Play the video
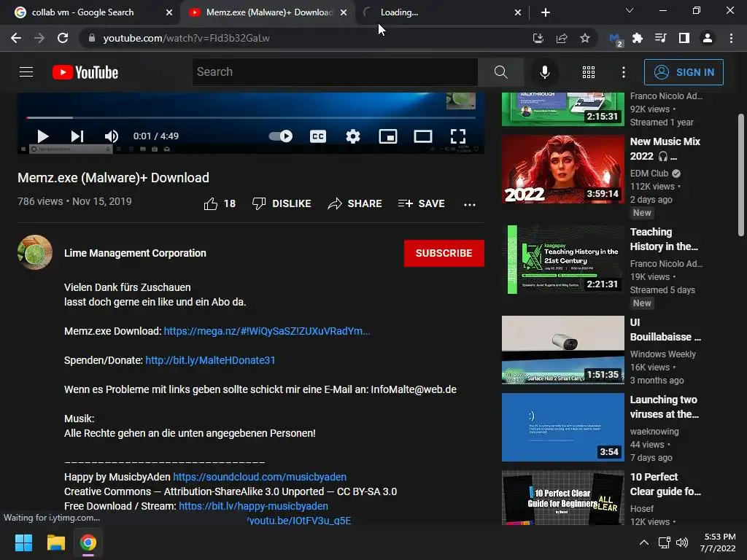The height and width of the screenshot is (560, 747). click(x=43, y=136)
